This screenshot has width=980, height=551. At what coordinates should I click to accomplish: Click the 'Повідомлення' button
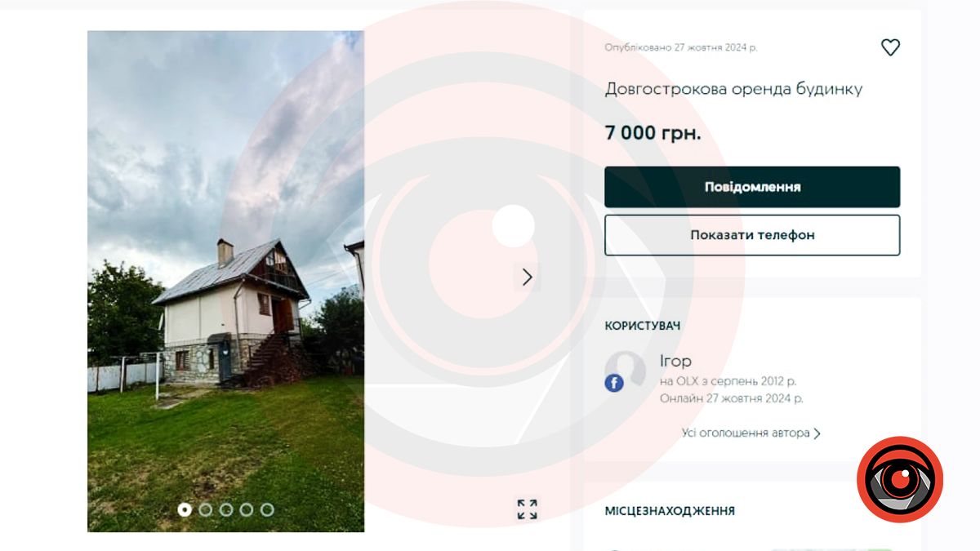click(x=752, y=187)
